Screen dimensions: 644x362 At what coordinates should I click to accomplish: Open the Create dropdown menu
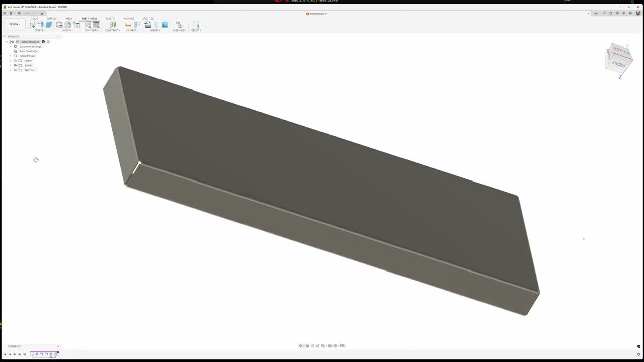39,30
